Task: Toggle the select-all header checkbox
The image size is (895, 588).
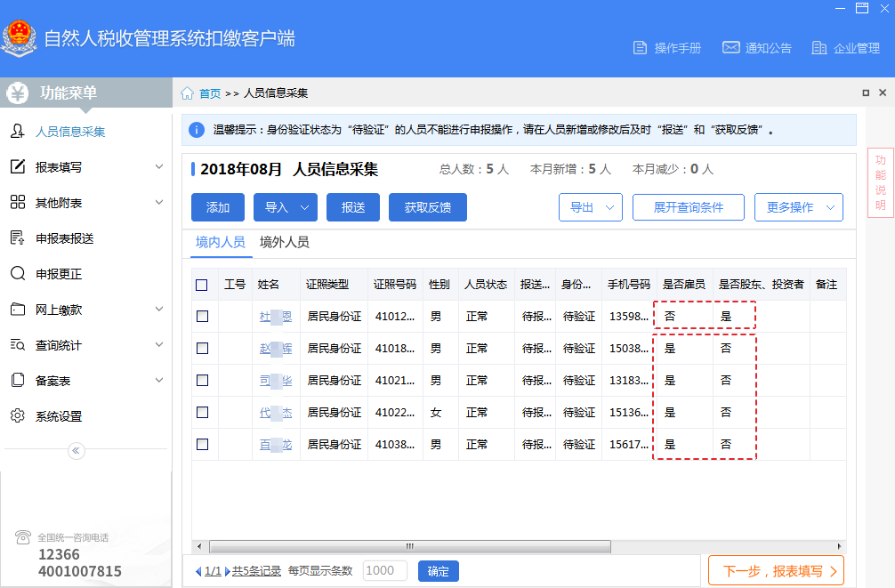Action: pos(201,285)
